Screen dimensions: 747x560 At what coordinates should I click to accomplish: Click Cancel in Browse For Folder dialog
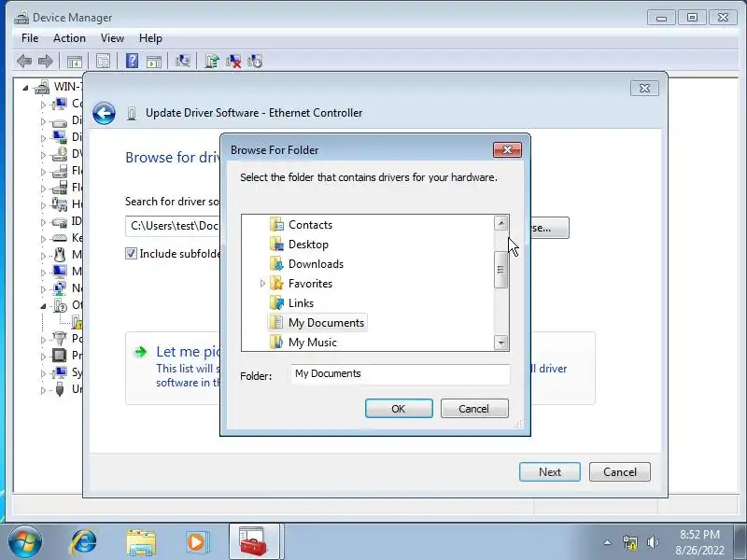point(474,409)
